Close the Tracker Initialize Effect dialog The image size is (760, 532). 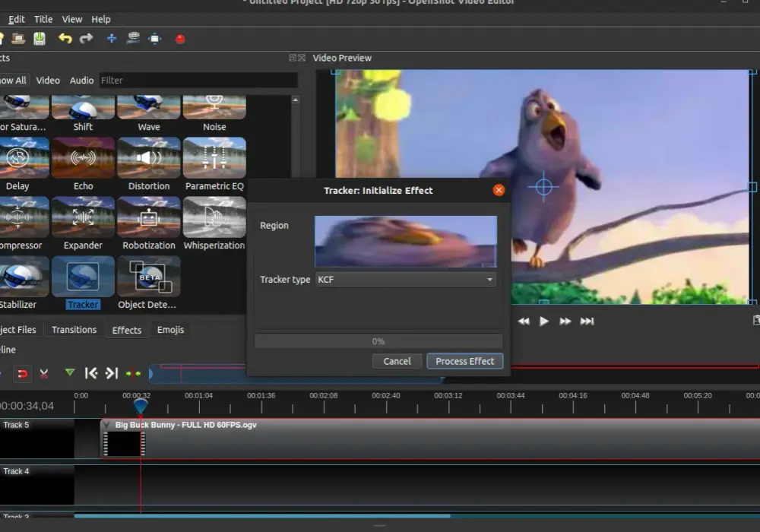pos(499,191)
